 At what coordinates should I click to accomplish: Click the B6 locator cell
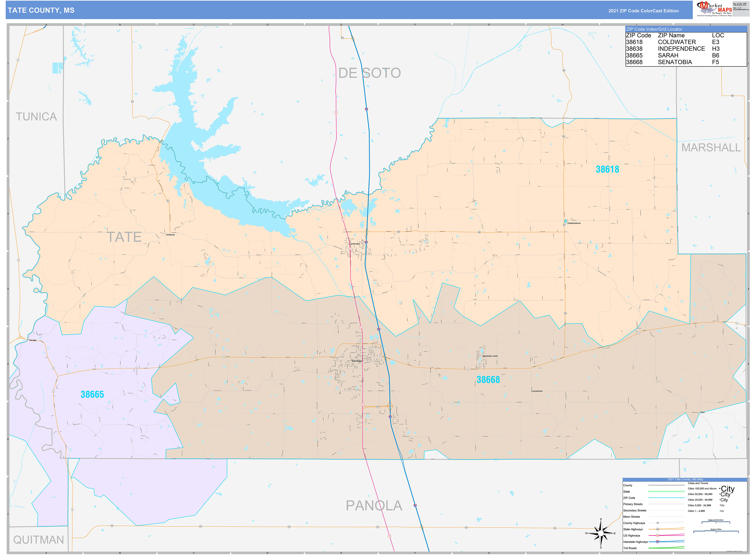715,55
